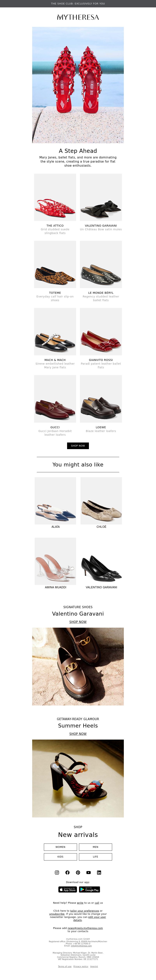The height and width of the screenshot is (980, 156).
Task: Select the WOMEN new arrivals button
Action: 60,847
